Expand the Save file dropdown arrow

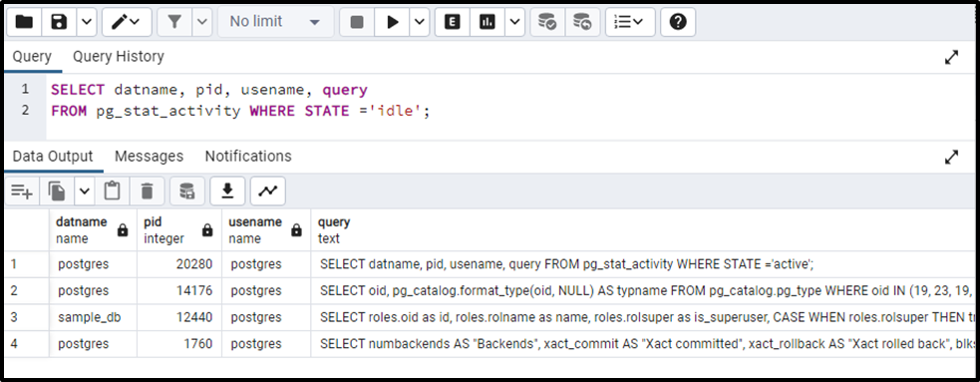[x=87, y=23]
